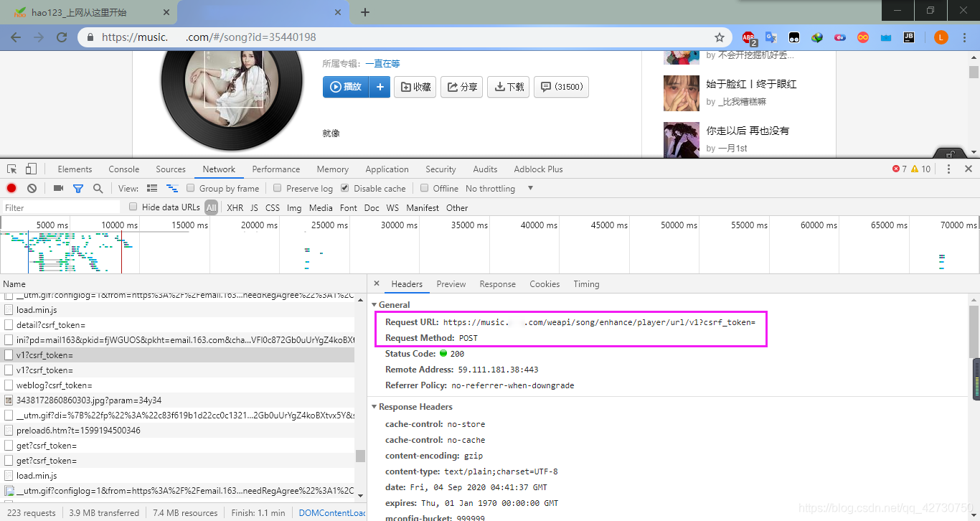Open a new browser tab
The height and width of the screenshot is (521, 980).
point(365,12)
